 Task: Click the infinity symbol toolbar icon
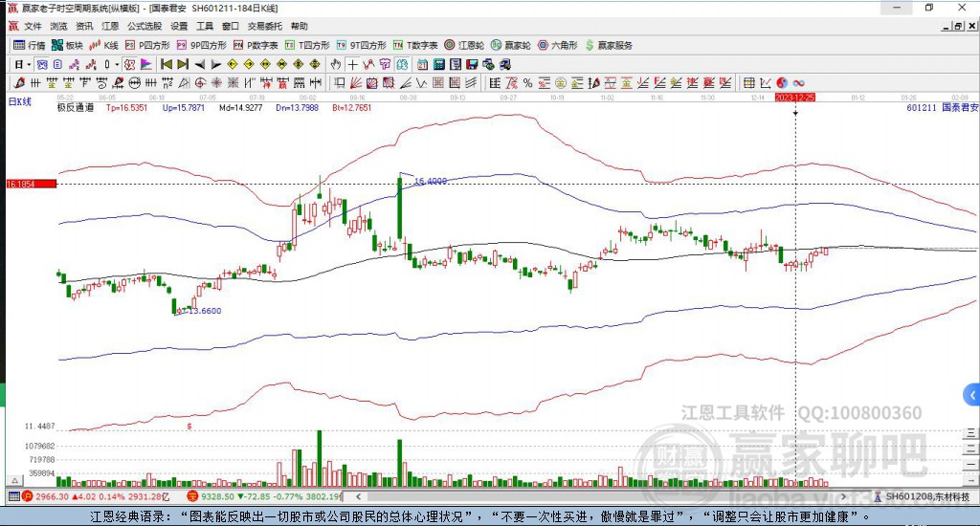click(x=798, y=83)
